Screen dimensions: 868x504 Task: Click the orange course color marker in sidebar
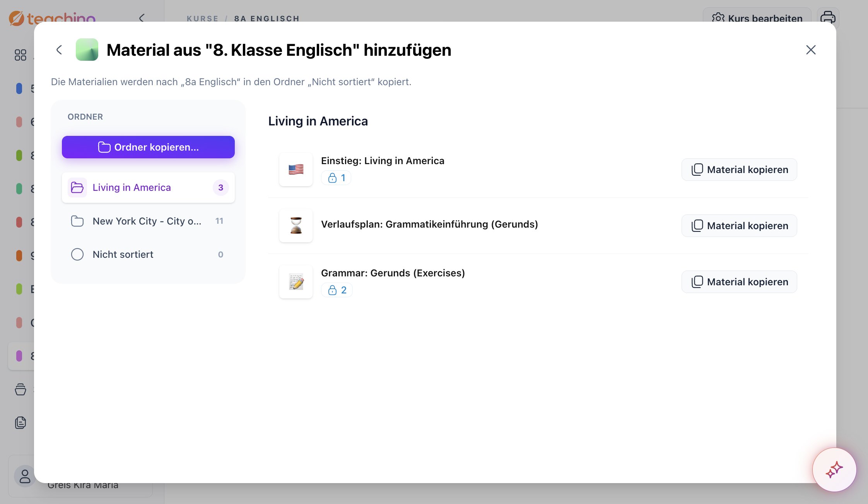(x=19, y=255)
